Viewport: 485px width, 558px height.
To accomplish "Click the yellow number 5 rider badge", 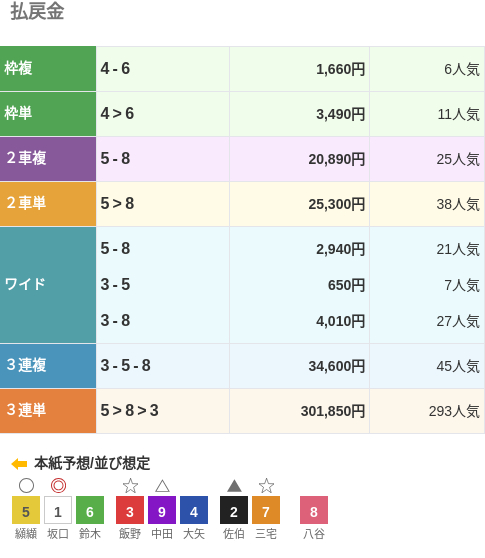I will (x=26, y=510).
